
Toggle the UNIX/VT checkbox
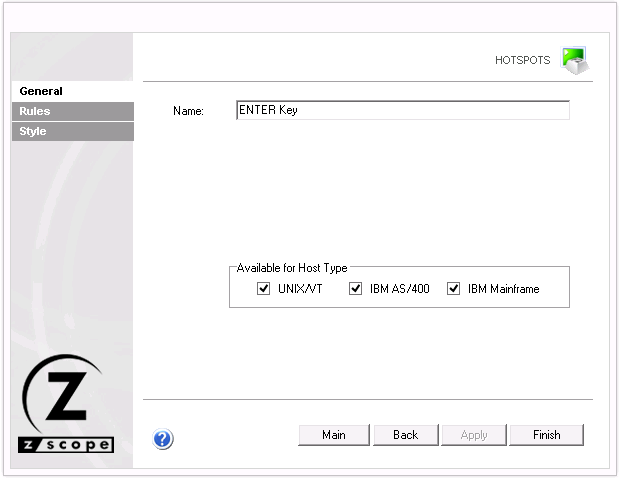coord(263,288)
